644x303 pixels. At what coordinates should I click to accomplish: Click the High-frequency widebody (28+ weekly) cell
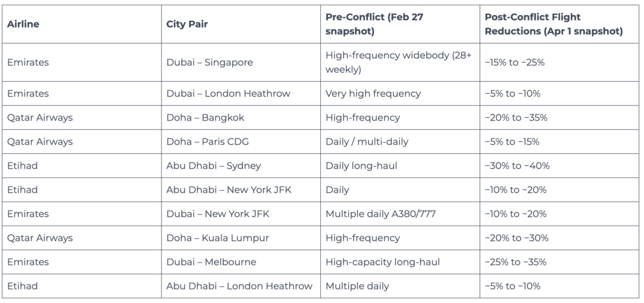(398, 62)
